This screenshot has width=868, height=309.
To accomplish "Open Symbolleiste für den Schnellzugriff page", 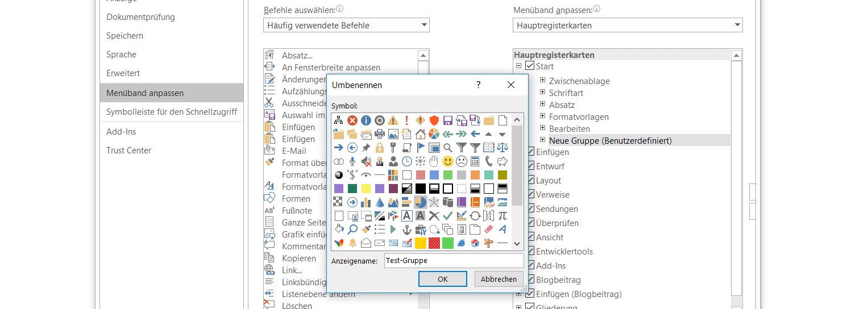I will coord(172,112).
